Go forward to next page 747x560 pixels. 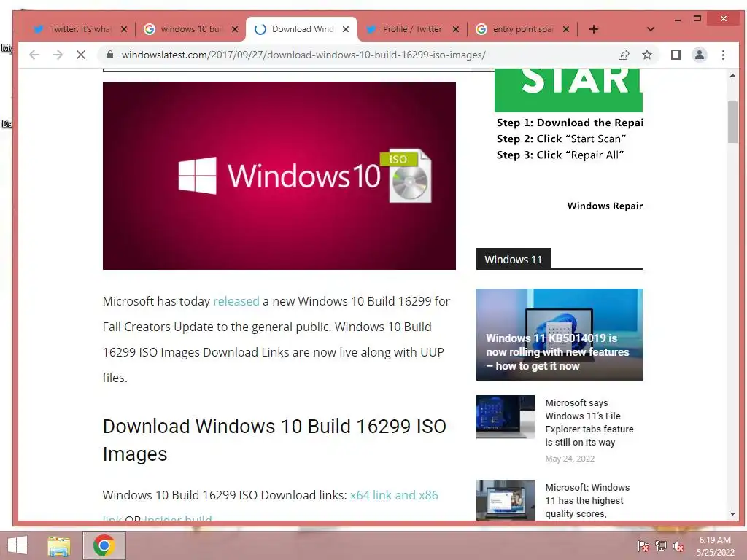point(58,55)
